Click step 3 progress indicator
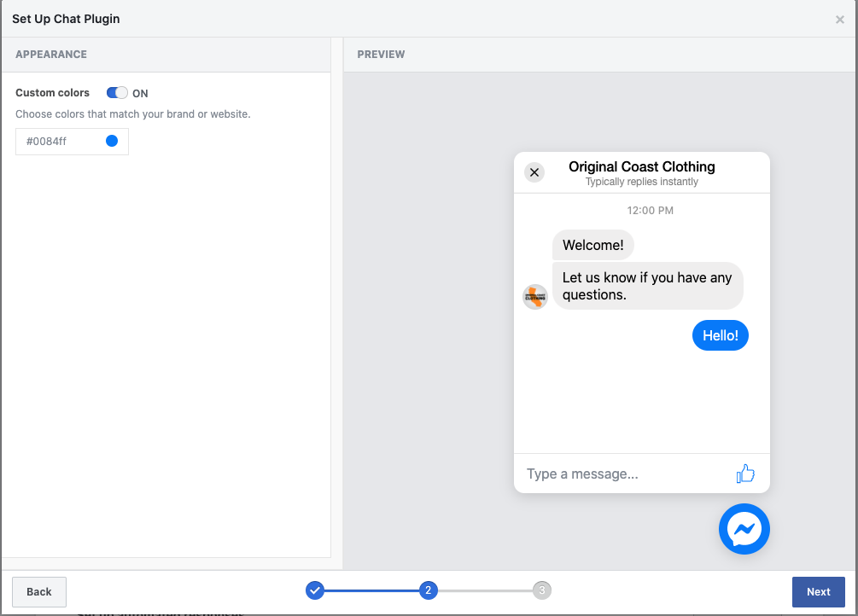This screenshot has height=616, width=858. (542, 590)
